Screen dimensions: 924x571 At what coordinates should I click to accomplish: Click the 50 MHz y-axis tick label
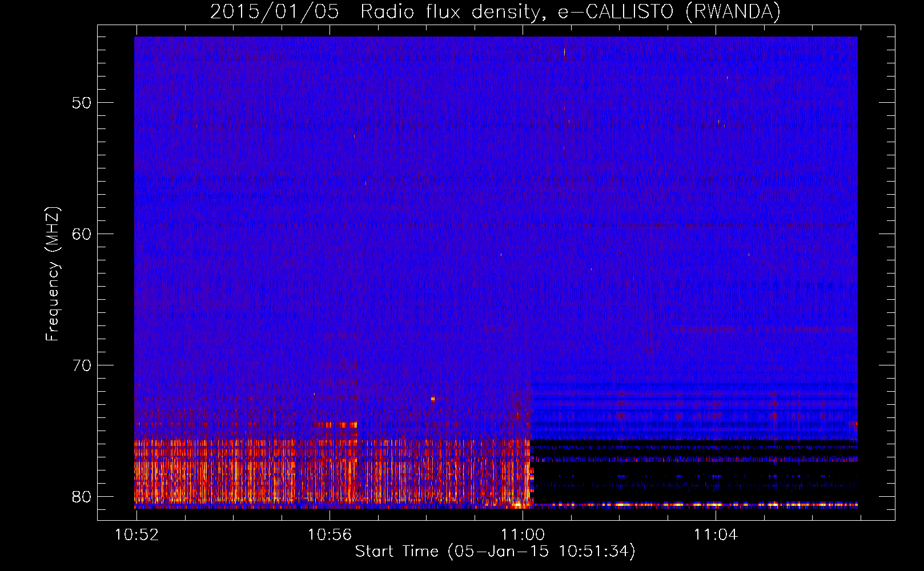(82, 103)
